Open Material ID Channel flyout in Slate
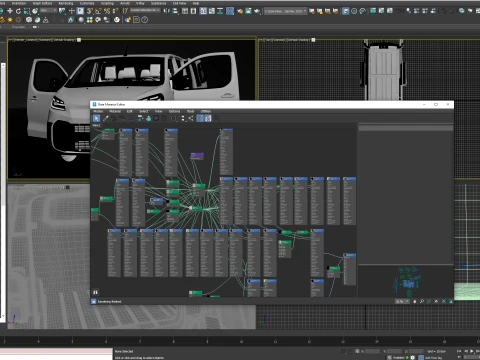The image size is (480, 360). [174, 118]
